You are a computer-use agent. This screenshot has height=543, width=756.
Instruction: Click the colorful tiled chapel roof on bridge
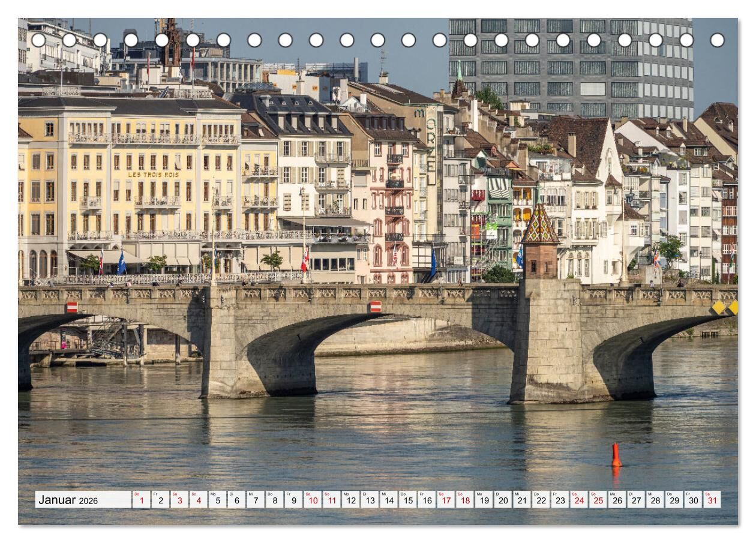539,225
